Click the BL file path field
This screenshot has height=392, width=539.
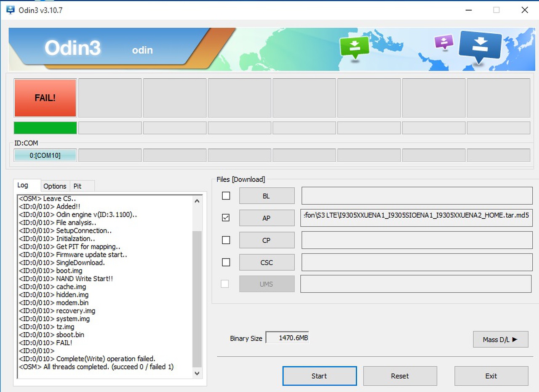pyautogui.click(x=417, y=196)
